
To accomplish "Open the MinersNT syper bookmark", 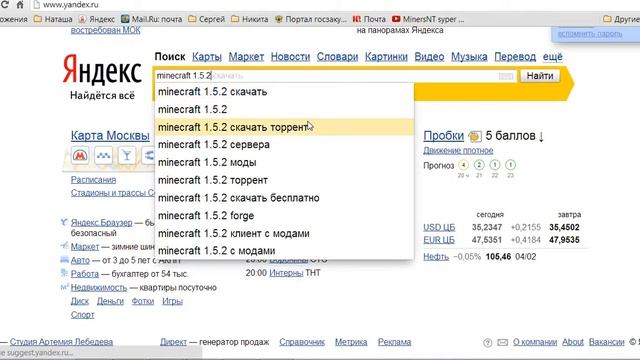I will (428, 19).
